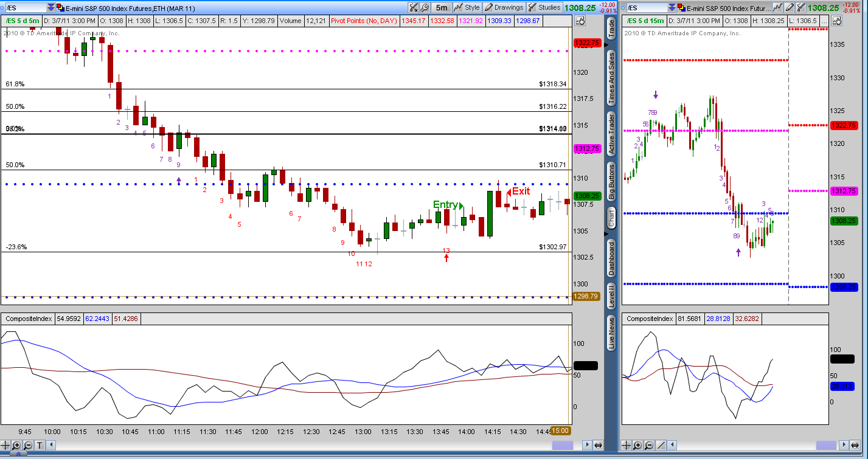Click the /ES 5 d 15m status button
The width and height of the screenshot is (868, 459).
(645, 20)
